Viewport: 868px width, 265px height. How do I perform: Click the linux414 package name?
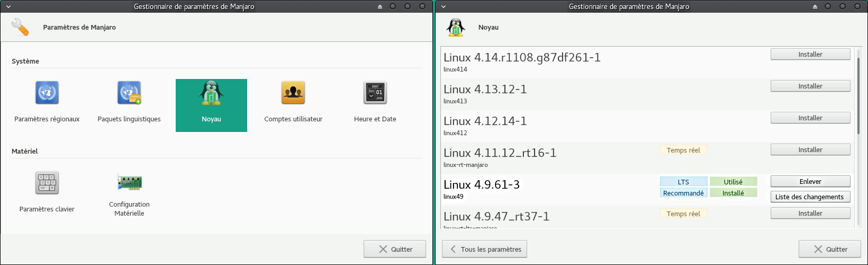click(455, 69)
